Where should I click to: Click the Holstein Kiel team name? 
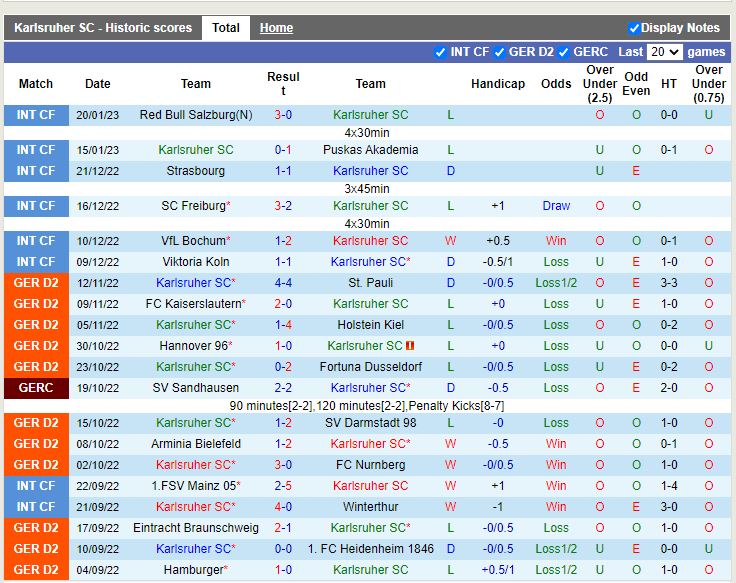370,325
